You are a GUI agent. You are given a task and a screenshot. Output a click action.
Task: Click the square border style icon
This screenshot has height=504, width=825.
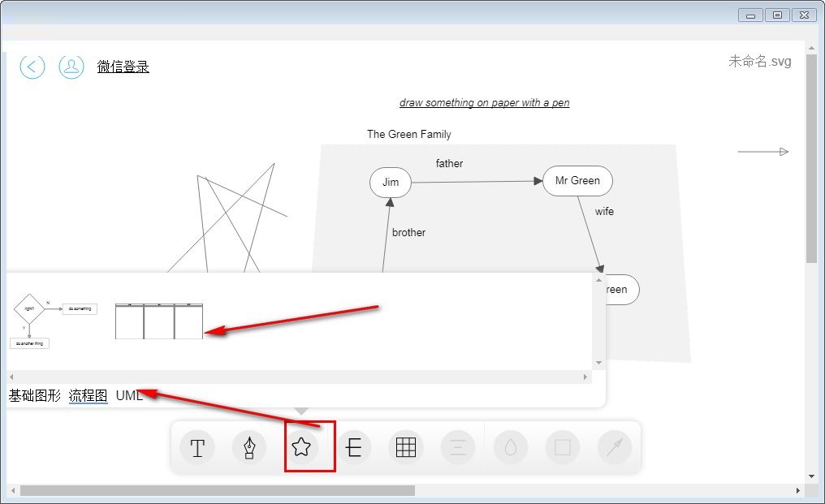pos(563,448)
